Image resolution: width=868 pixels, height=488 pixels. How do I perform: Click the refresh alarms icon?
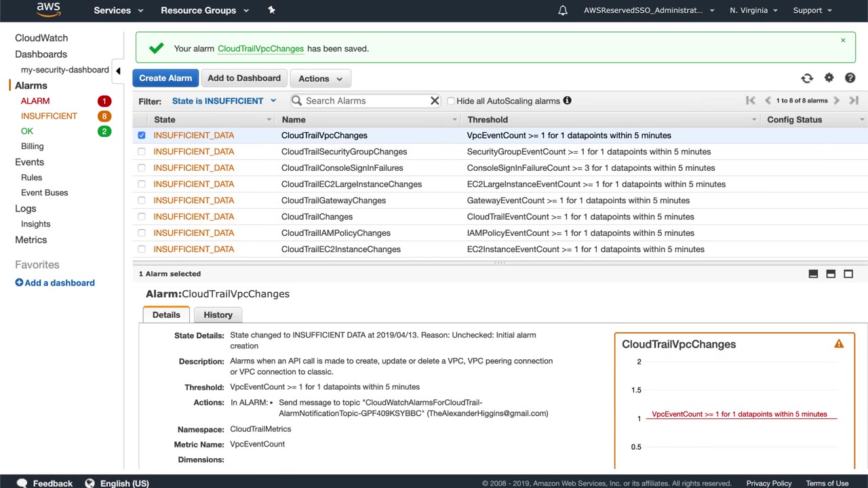pyautogui.click(x=807, y=79)
